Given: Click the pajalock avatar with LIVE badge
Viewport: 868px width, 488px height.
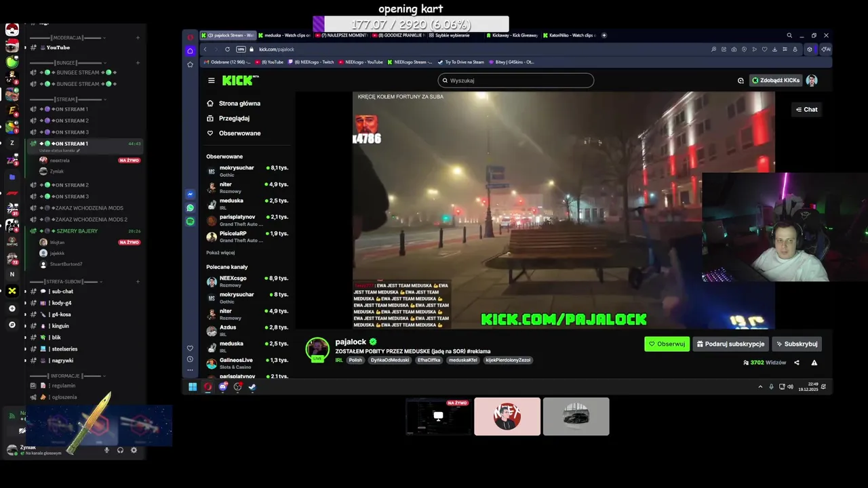Looking at the screenshot, I should (317, 350).
